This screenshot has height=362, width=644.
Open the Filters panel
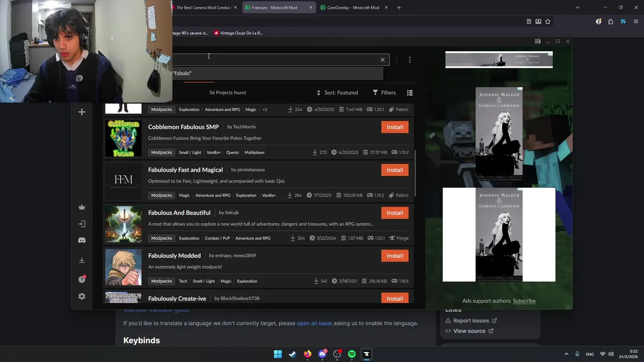384,93
